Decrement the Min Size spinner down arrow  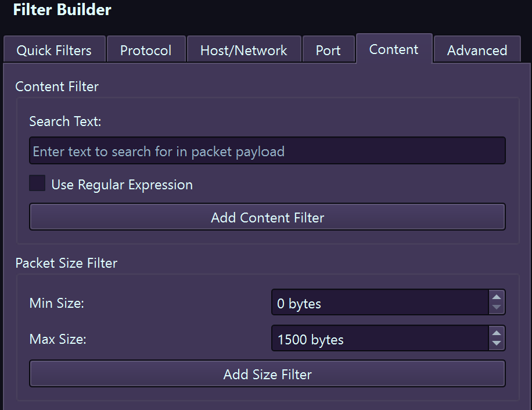(x=497, y=307)
